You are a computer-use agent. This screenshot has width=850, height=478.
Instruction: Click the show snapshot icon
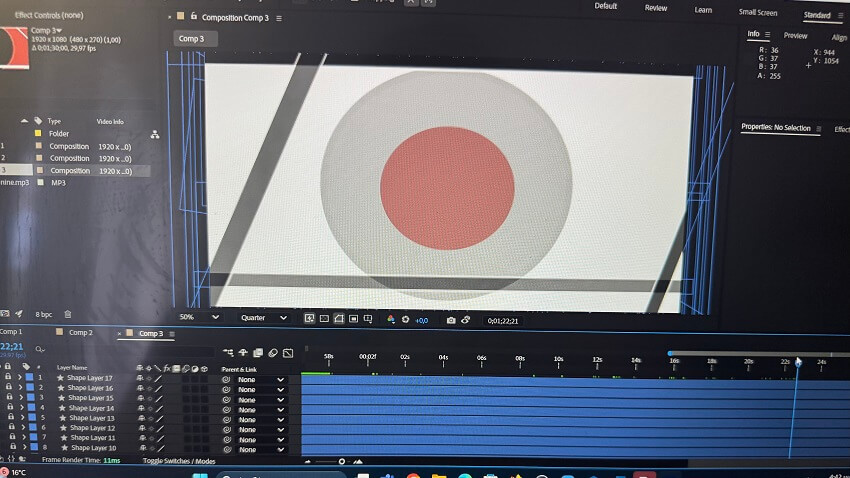coord(465,320)
